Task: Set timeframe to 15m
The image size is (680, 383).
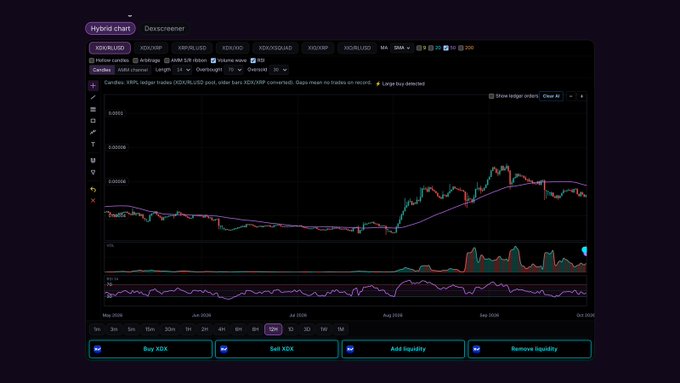Action: tap(150, 329)
